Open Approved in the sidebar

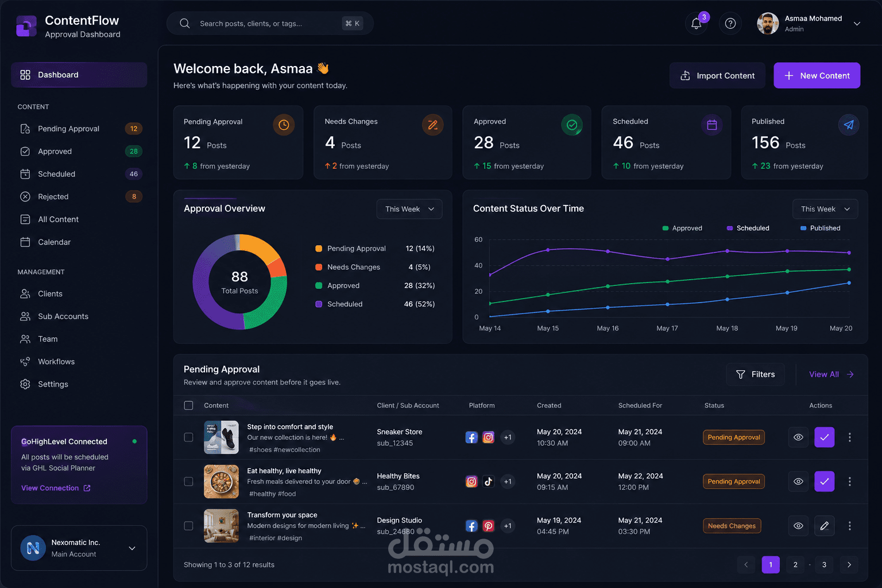(x=79, y=151)
